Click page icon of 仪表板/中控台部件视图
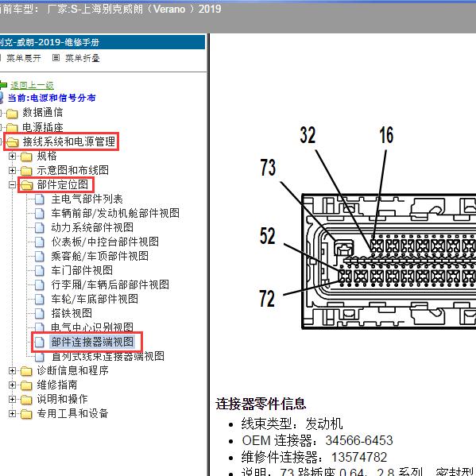Image resolution: width=476 pixels, height=476 pixels. [x=40, y=242]
